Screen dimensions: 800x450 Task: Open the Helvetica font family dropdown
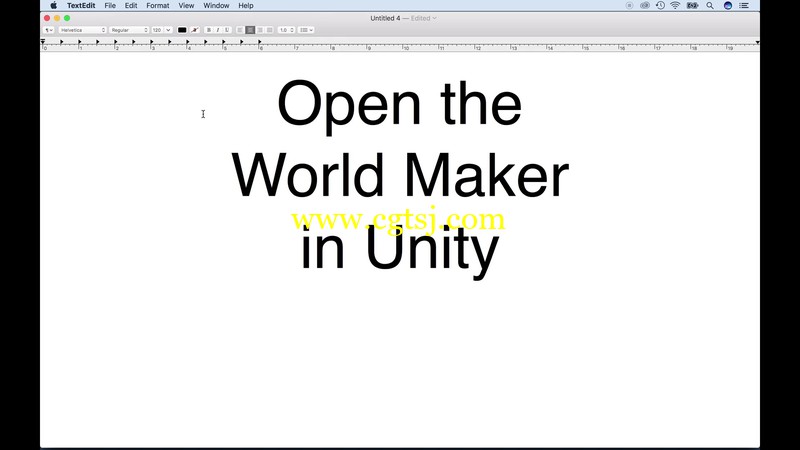pyautogui.click(x=83, y=30)
